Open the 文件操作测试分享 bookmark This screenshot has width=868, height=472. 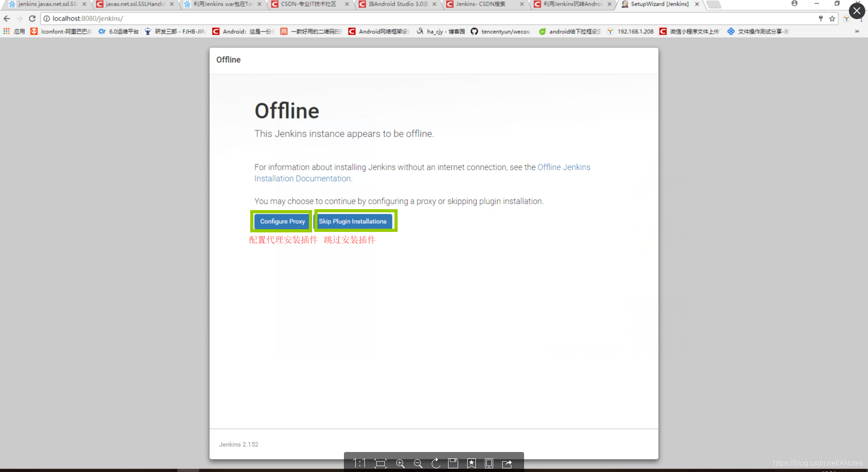(x=758, y=31)
